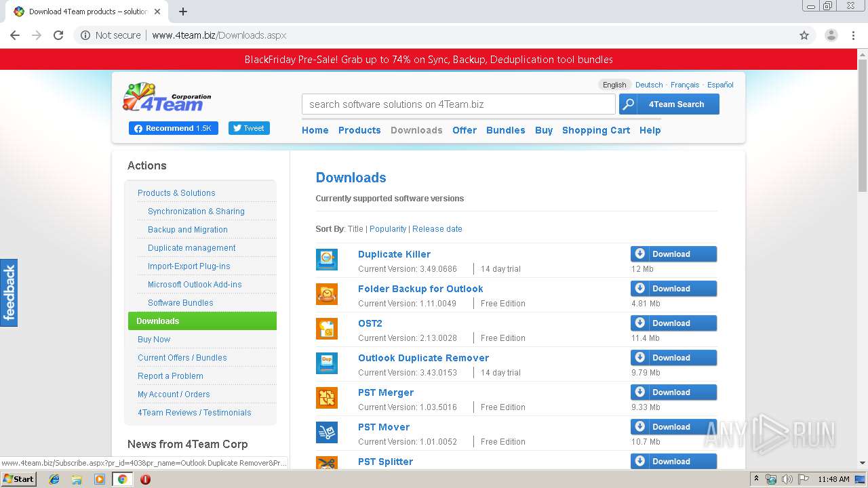Switch language to Español

(720, 85)
